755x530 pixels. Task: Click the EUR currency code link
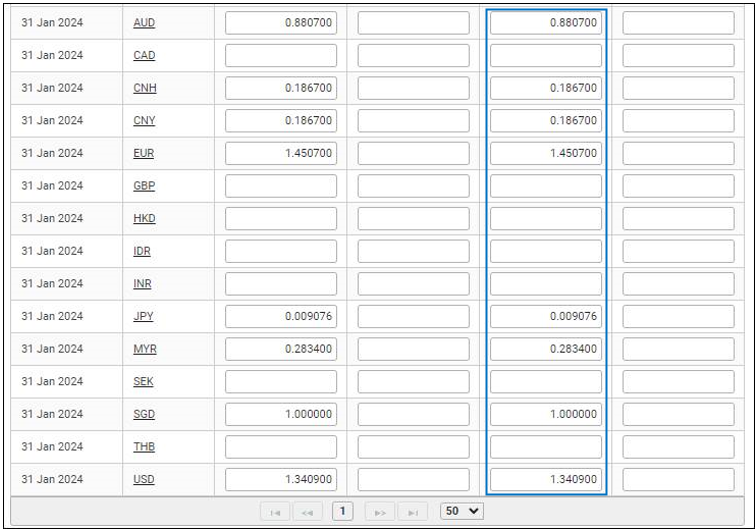click(x=144, y=153)
